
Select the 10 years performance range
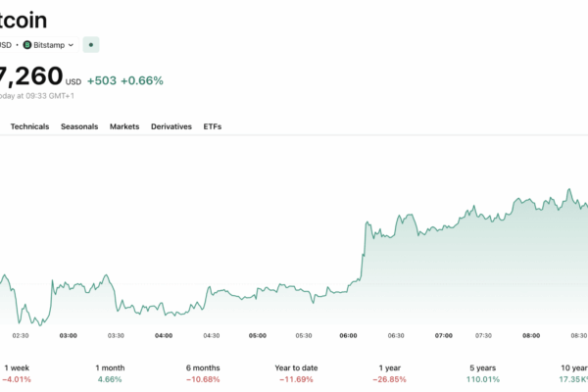pos(573,373)
